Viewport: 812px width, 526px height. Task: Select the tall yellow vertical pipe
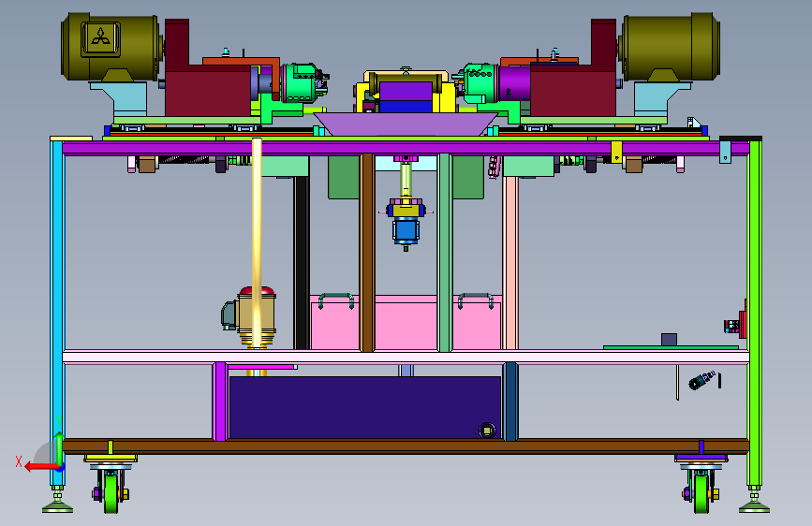pyautogui.click(x=257, y=243)
